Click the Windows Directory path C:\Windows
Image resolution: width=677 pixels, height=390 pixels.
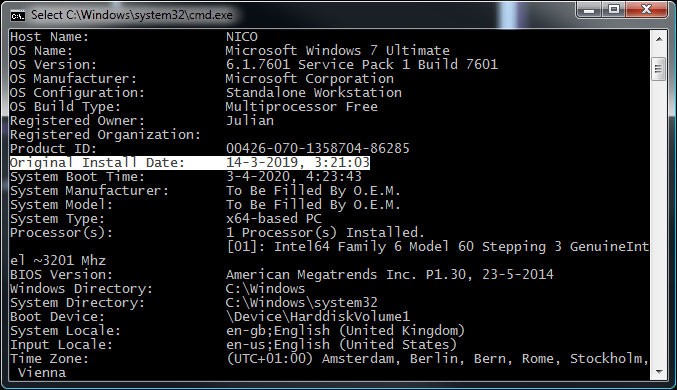click(x=265, y=289)
